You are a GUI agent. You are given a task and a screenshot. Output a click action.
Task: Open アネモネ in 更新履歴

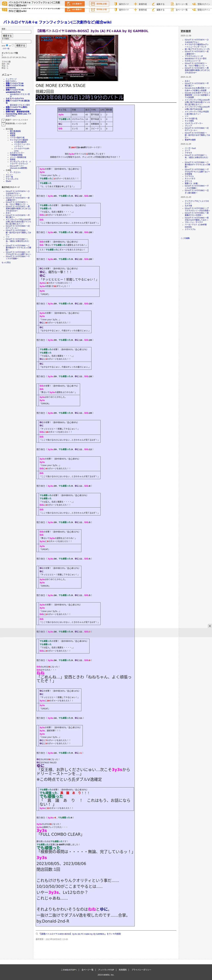coord(188,153)
